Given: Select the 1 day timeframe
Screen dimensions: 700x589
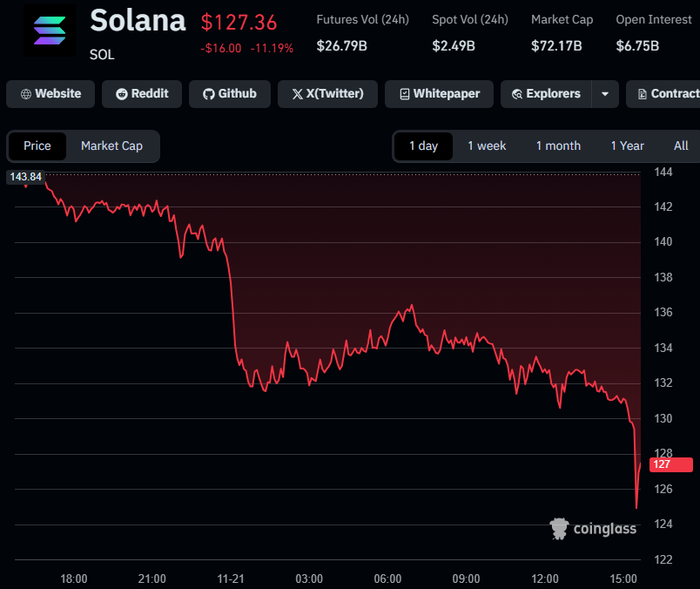Looking at the screenshot, I should pyautogui.click(x=423, y=146).
